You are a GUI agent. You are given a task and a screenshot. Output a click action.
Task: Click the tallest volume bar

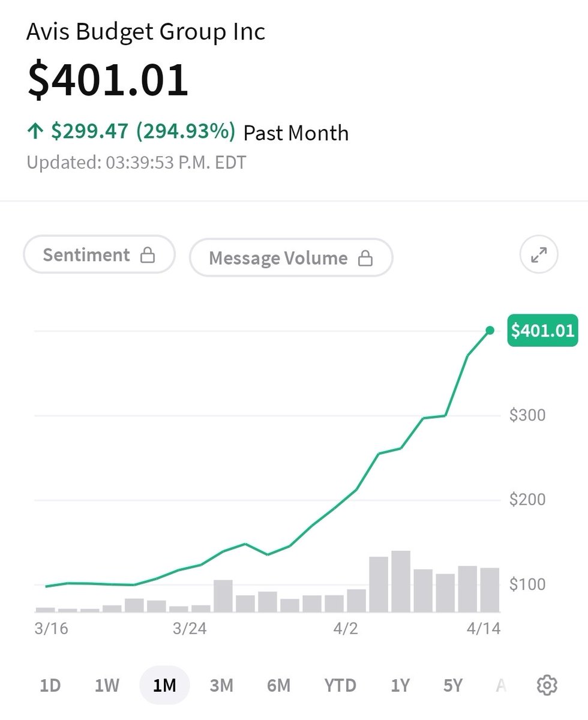(400, 581)
